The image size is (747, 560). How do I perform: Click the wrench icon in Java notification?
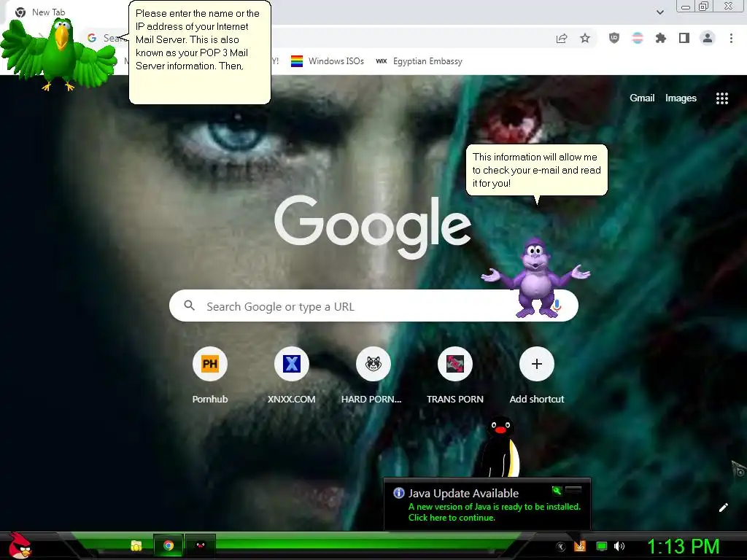coord(557,491)
